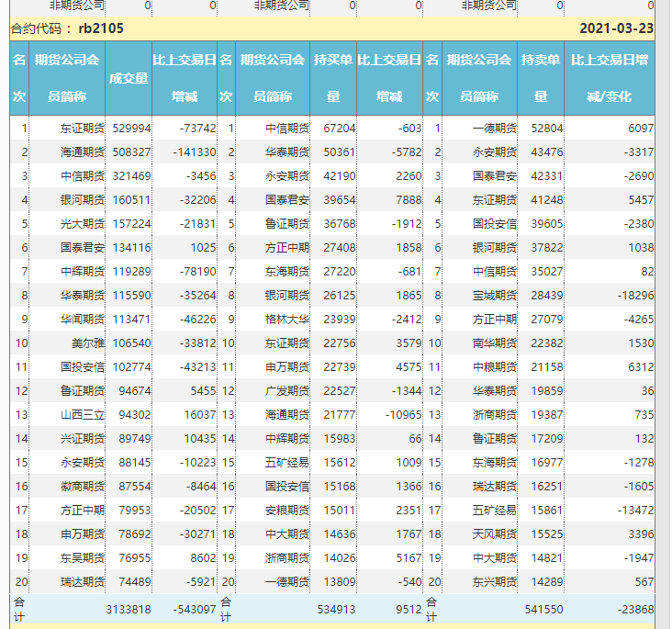Click 宝城期货 in the short position ranking
Image resolution: width=672 pixels, height=629 pixels.
click(494, 296)
